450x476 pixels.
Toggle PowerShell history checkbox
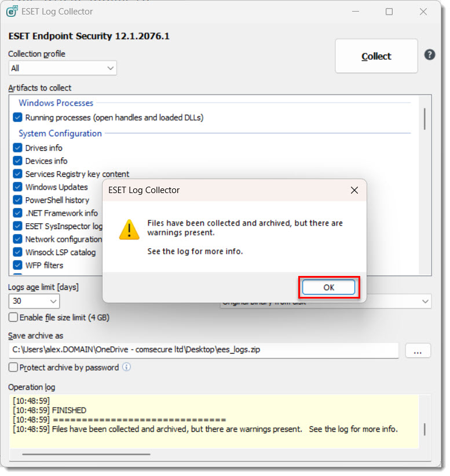(17, 201)
